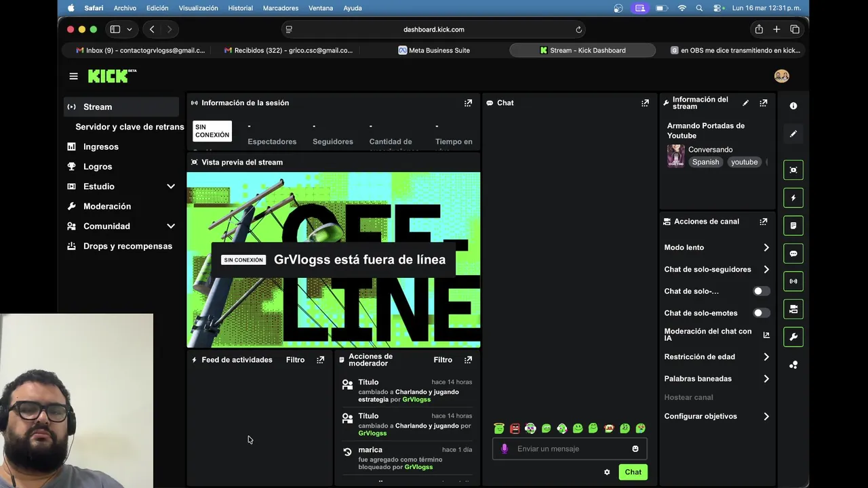The image size is (868, 488).
Task: Pop out the Acciones de canal panel
Action: 764,222
